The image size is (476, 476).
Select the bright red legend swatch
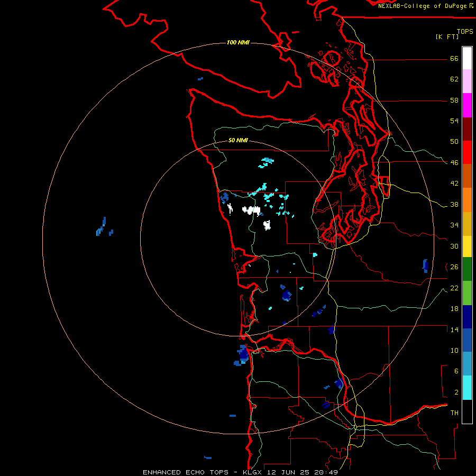click(x=467, y=152)
